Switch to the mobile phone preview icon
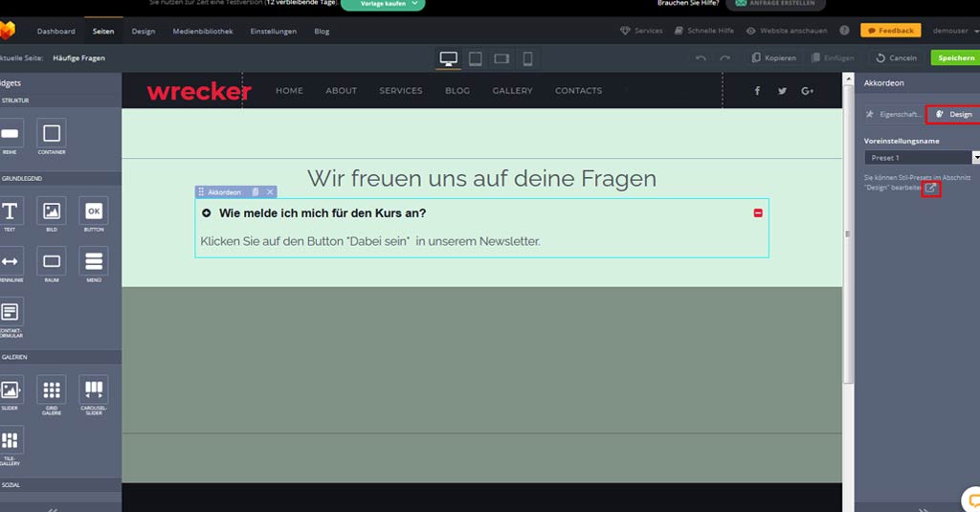The image size is (980, 512). pyautogui.click(x=527, y=58)
